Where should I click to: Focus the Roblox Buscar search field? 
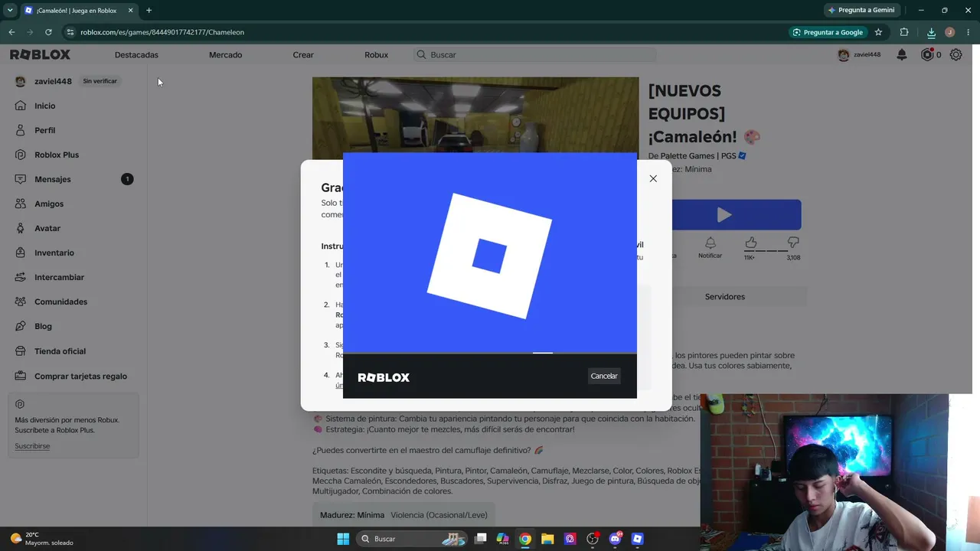tap(534, 55)
